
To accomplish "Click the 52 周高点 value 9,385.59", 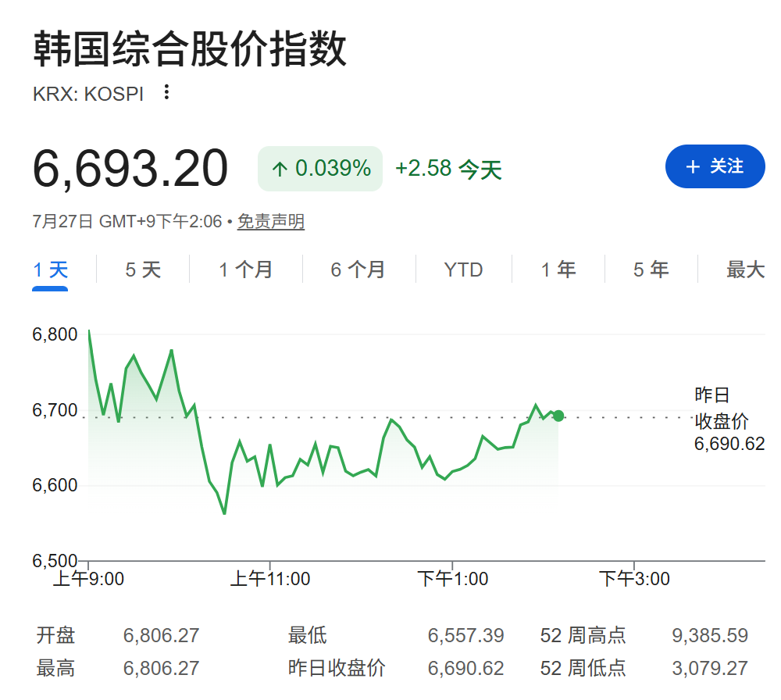I will point(710,635).
